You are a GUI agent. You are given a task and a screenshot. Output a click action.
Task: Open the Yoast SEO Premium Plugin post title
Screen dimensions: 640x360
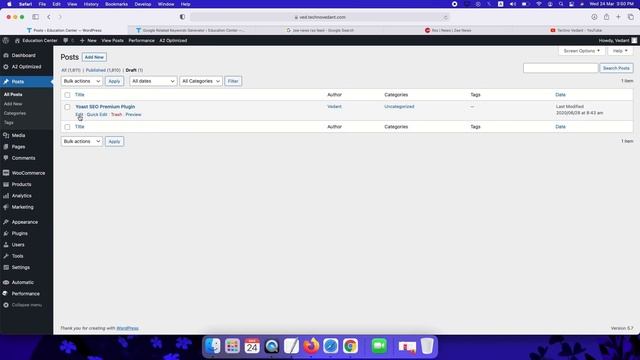(105, 107)
